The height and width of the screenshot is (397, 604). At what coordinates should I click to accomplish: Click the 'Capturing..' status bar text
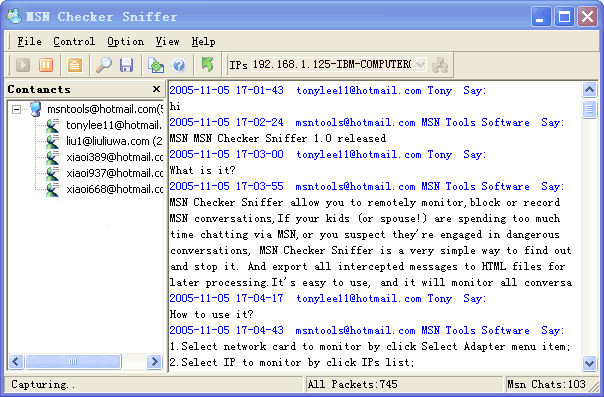coord(43,384)
